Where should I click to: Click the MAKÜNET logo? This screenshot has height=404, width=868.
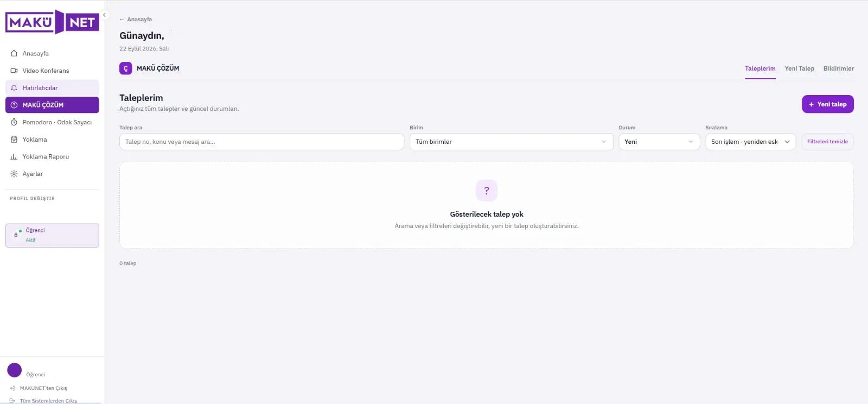pyautogui.click(x=52, y=22)
